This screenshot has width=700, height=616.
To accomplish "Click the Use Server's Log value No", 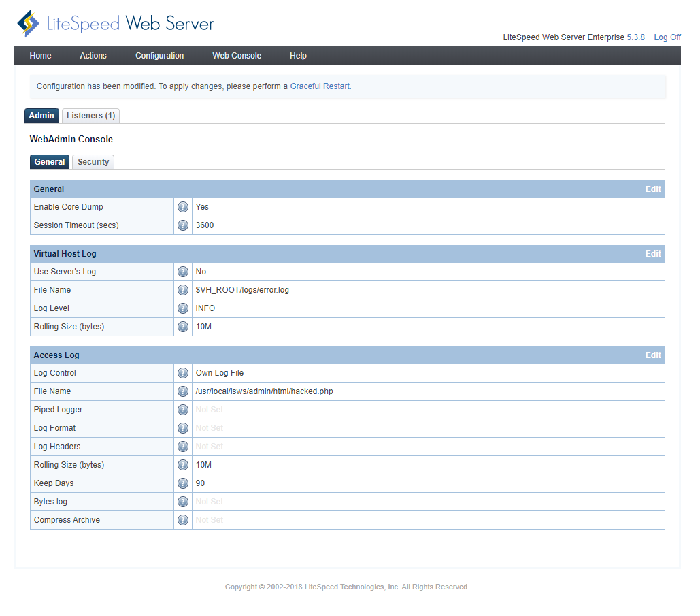I will 201,272.
